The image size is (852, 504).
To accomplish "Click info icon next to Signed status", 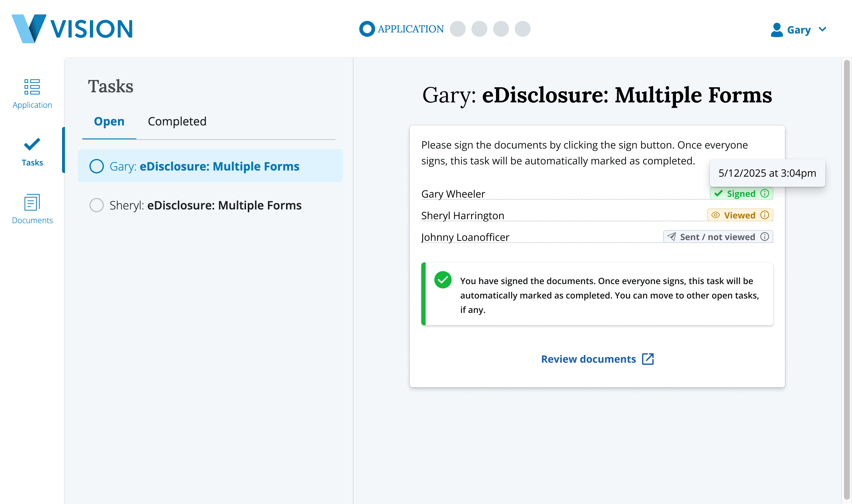I will [x=765, y=193].
